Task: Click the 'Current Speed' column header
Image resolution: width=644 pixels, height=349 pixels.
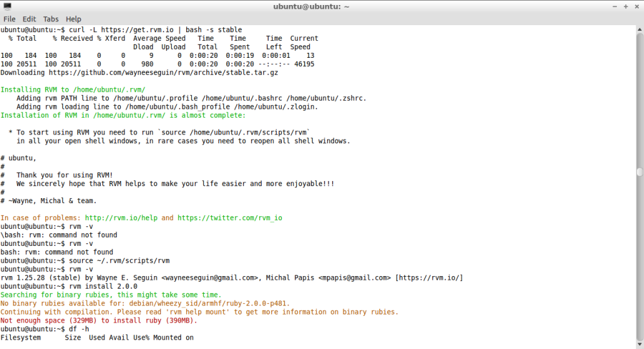Action: (x=304, y=43)
